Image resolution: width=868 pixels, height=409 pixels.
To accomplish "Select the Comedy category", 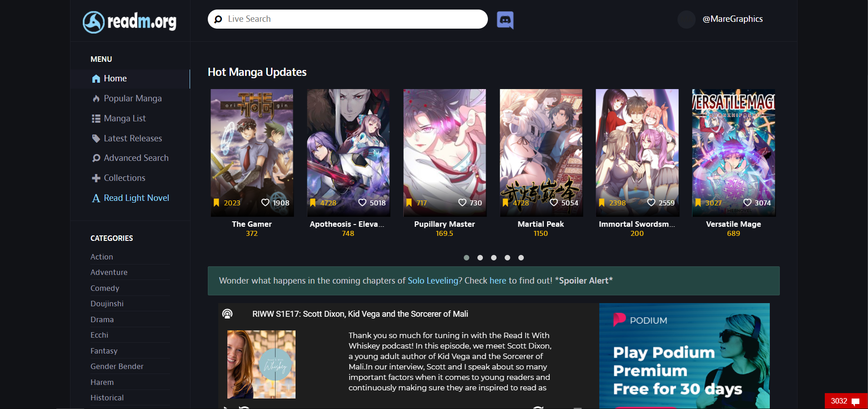I will tap(105, 288).
